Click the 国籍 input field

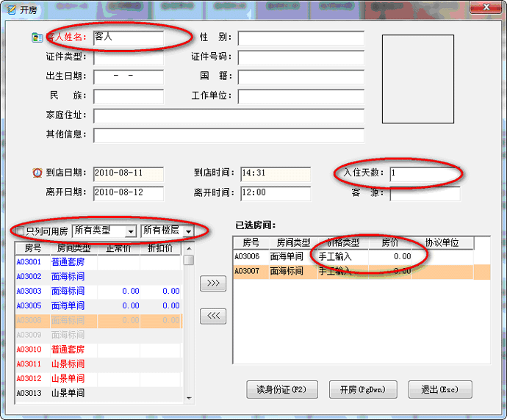pyautogui.click(x=301, y=77)
